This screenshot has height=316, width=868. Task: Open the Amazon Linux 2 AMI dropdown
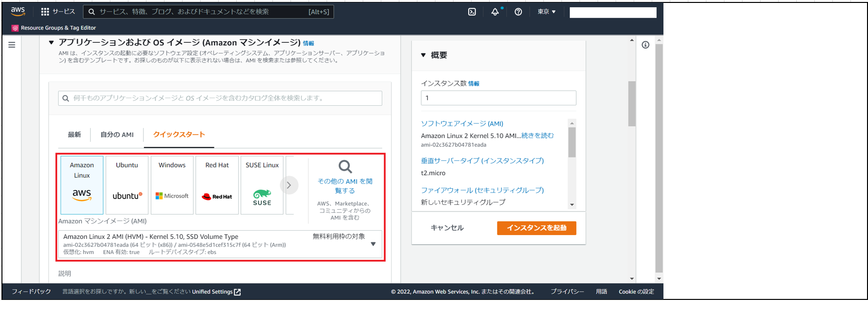click(220, 244)
